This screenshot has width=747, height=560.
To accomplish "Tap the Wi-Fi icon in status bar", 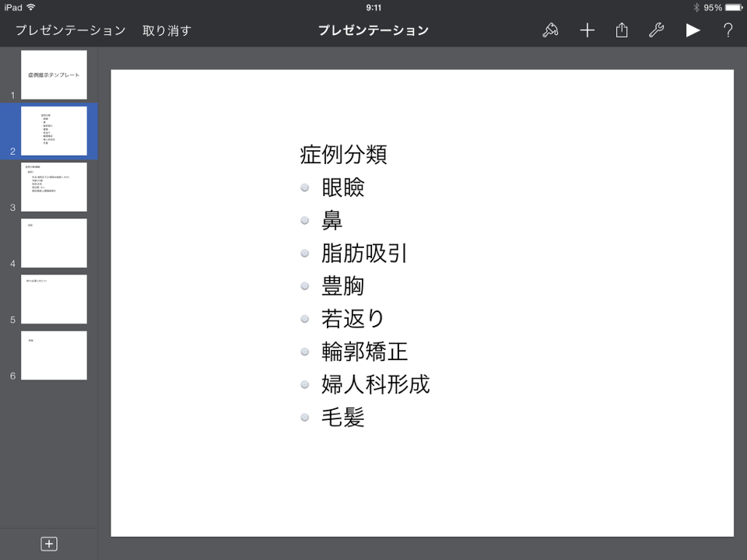I will pos(31,7).
